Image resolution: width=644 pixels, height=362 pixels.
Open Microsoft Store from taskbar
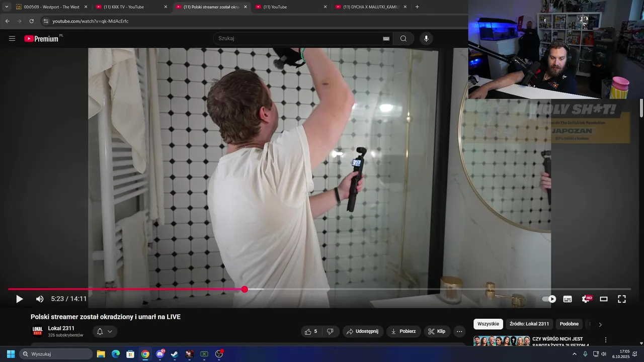point(130,354)
